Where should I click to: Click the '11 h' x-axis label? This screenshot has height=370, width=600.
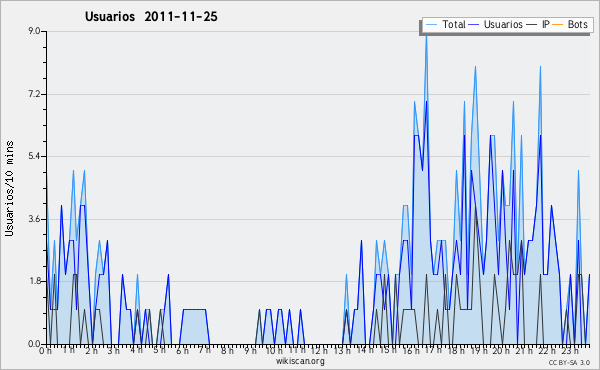[x=297, y=350]
